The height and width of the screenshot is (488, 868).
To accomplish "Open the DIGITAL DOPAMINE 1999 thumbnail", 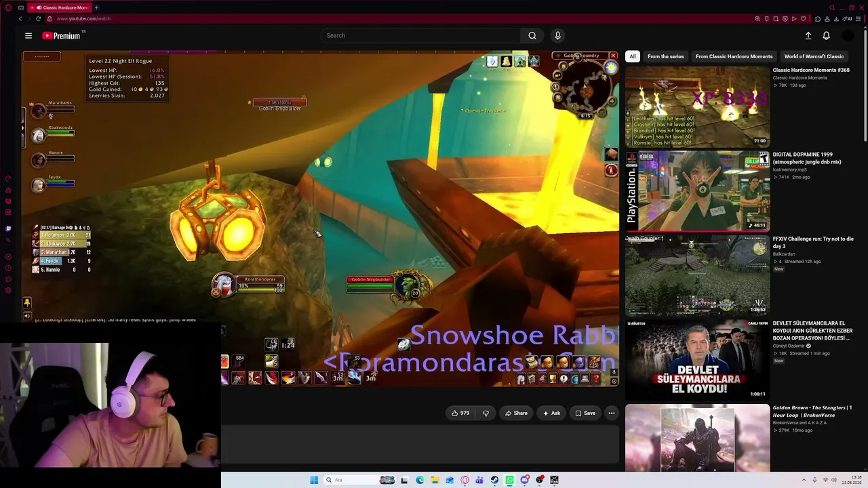I will click(x=697, y=191).
